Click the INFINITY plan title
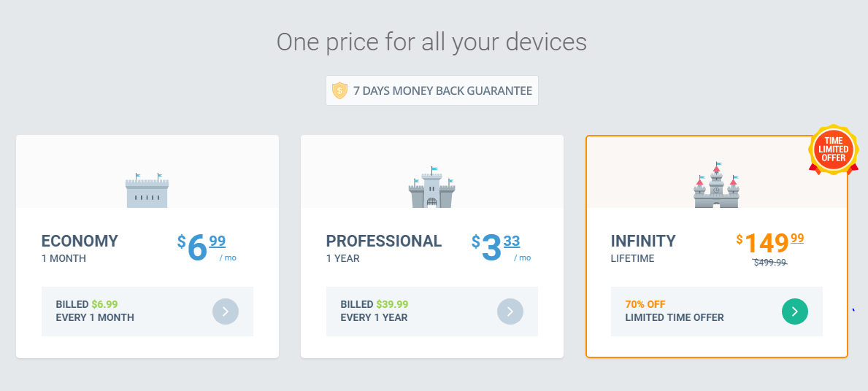This screenshot has height=391, width=868. (x=643, y=241)
